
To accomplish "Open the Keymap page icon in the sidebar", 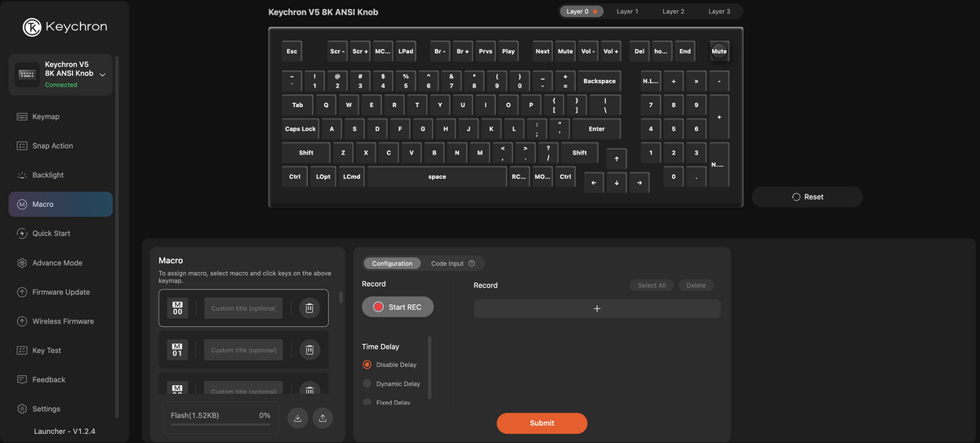I will tap(22, 117).
